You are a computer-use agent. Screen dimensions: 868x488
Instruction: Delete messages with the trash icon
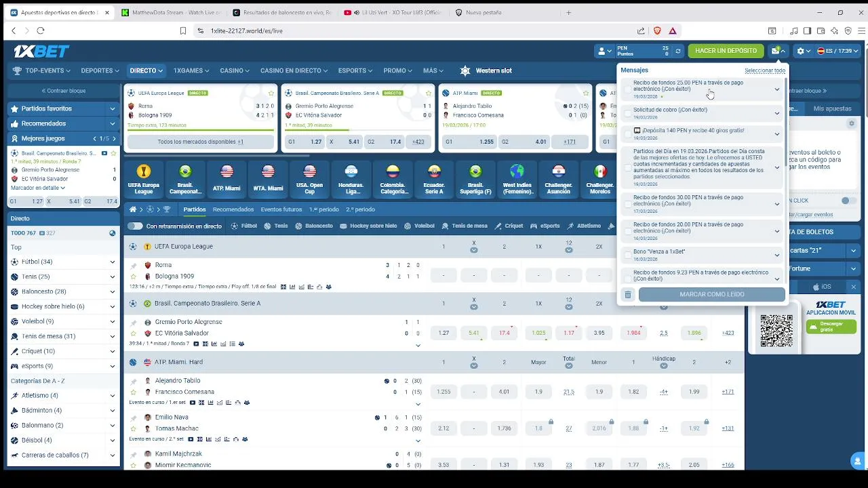pyautogui.click(x=628, y=295)
